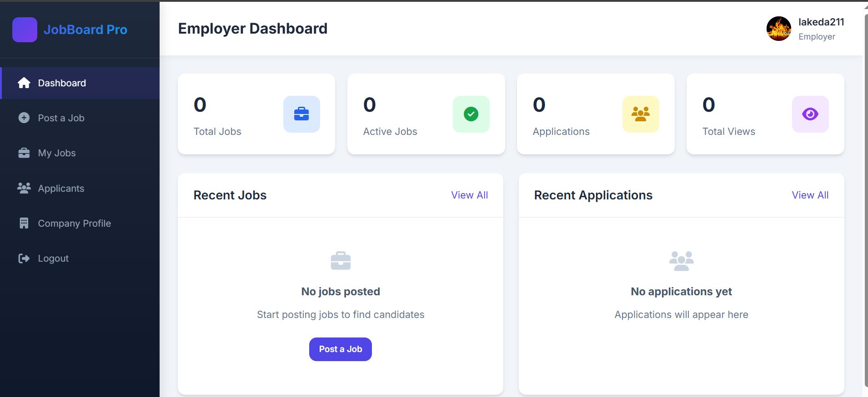Click the Logout arrow icon in sidebar
The height and width of the screenshot is (397, 868).
pyautogui.click(x=24, y=258)
